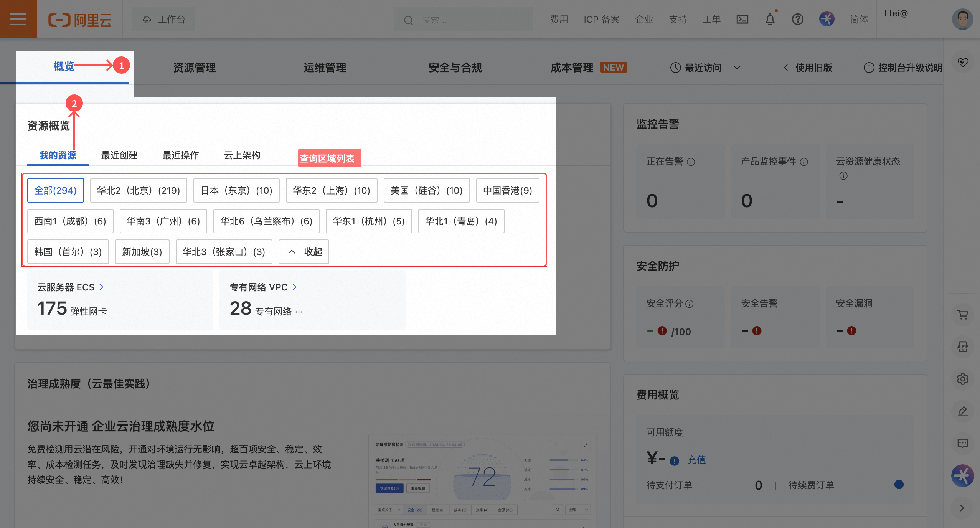Select the 全部(294) region filter

[x=55, y=190]
